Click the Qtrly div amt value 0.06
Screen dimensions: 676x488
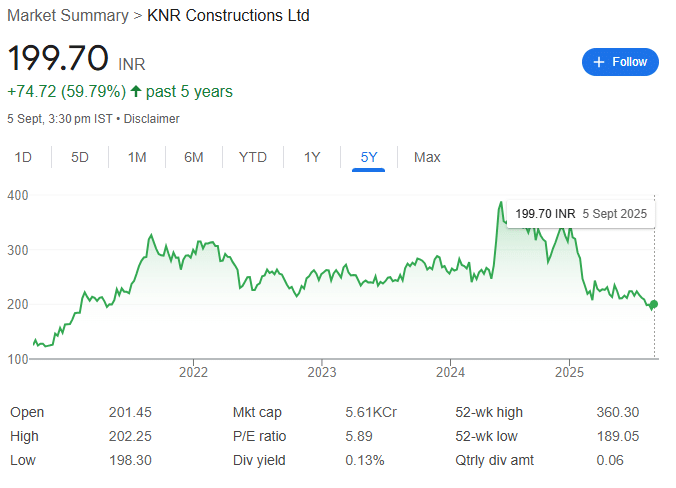point(610,460)
